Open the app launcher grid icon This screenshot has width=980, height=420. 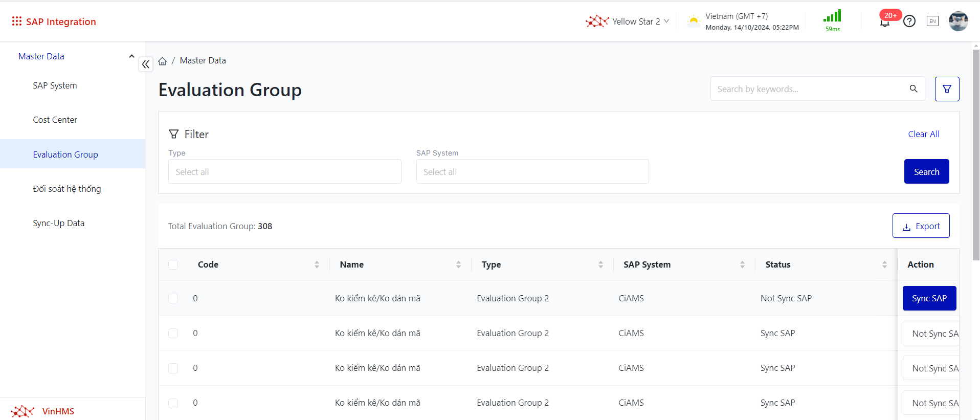pyautogui.click(x=17, y=21)
